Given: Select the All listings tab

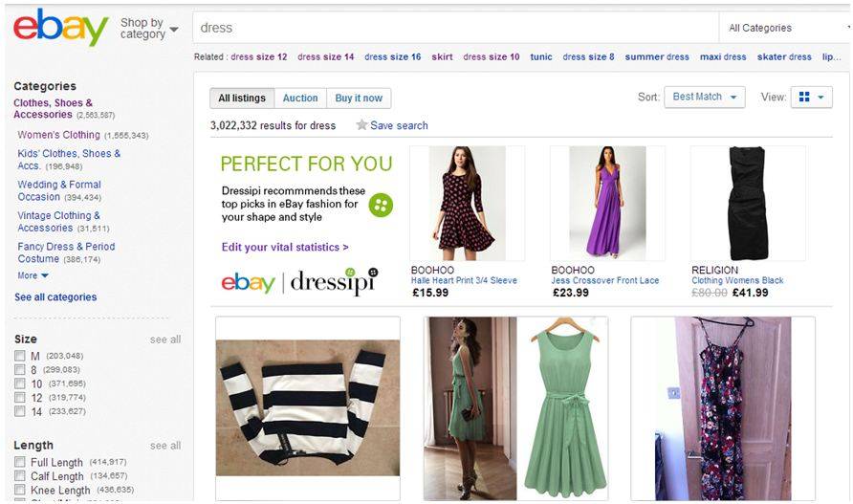Looking at the screenshot, I should click(x=242, y=98).
